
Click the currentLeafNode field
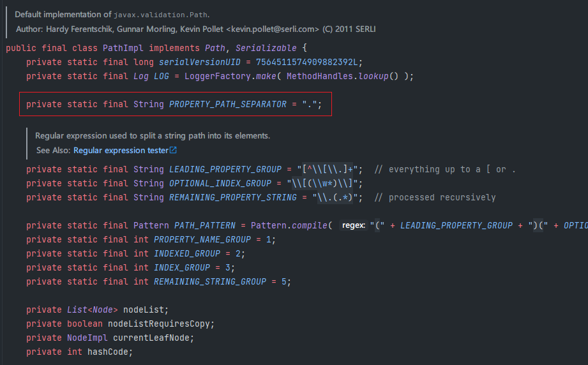(151, 338)
